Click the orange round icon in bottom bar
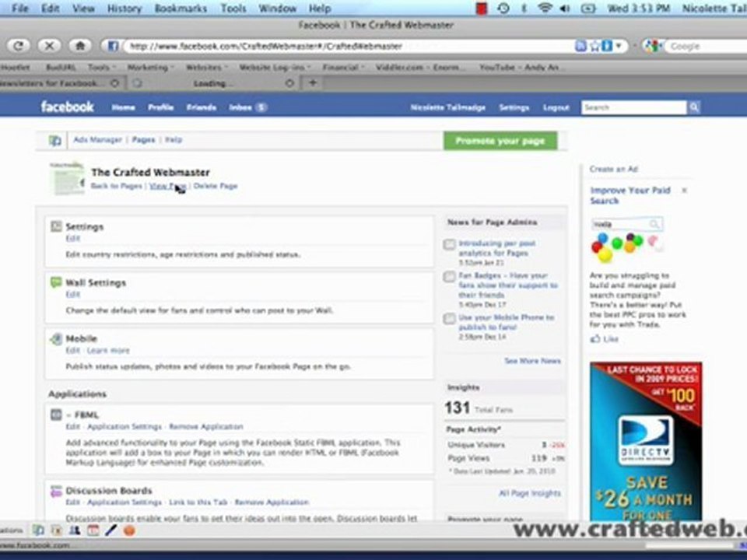The image size is (747, 560). (x=129, y=530)
